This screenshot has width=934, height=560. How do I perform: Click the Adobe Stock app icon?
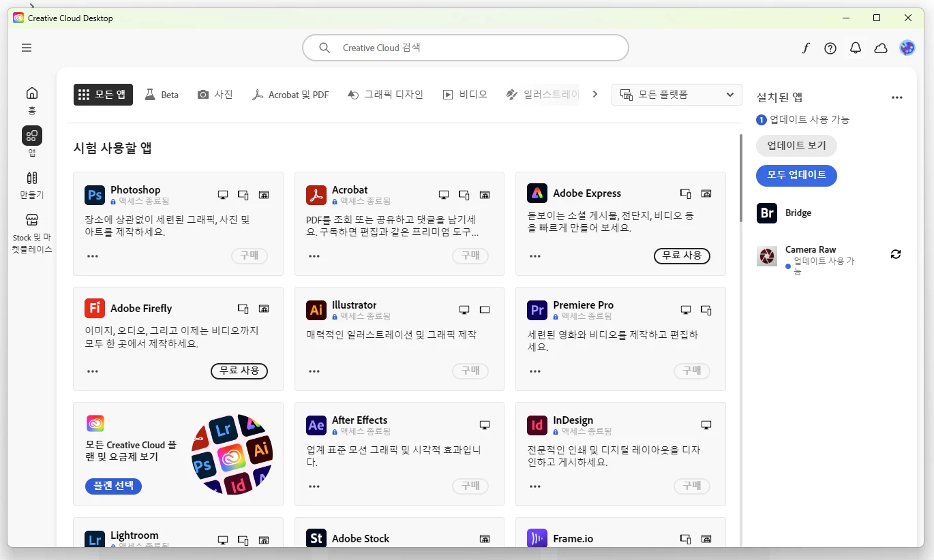pyautogui.click(x=316, y=538)
